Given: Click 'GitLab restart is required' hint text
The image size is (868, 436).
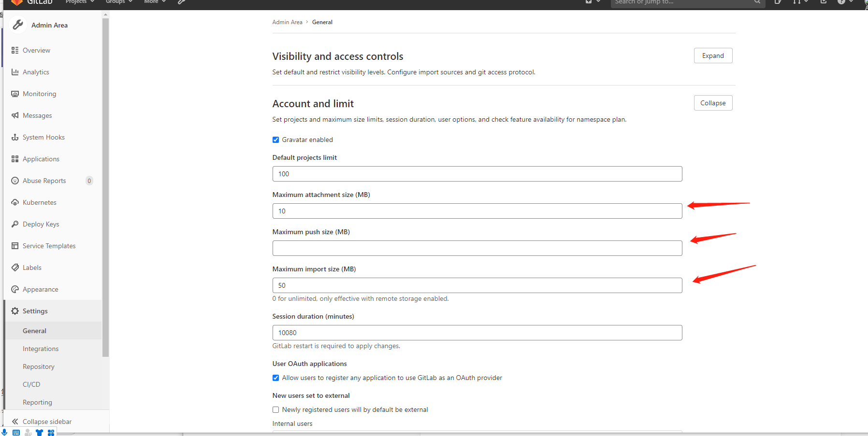Looking at the screenshot, I should 336,346.
